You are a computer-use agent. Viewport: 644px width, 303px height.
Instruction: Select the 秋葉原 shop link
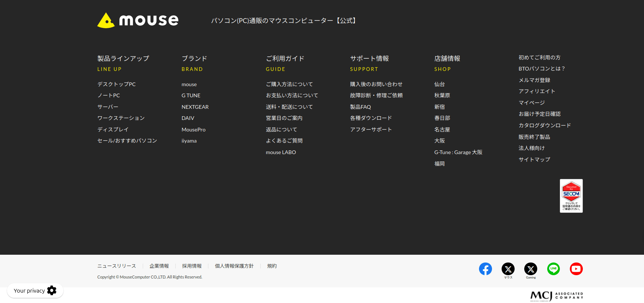tap(442, 95)
